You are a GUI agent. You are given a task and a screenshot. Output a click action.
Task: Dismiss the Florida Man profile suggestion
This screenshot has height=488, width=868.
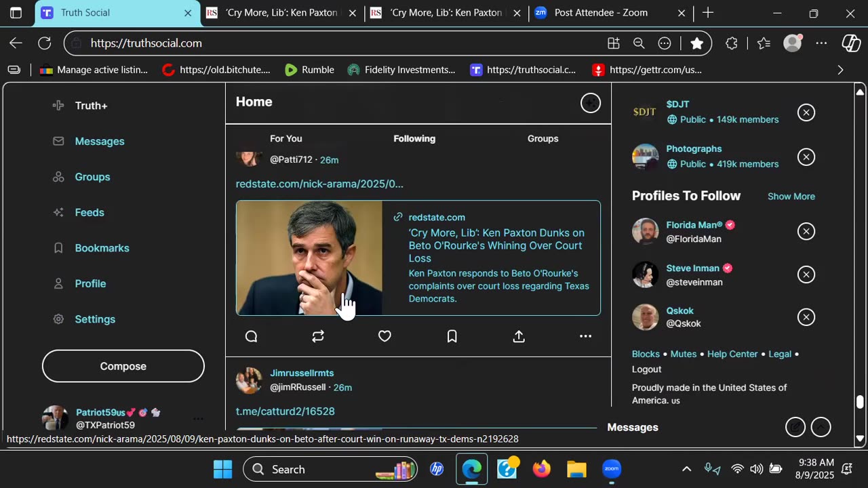(806, 232)
